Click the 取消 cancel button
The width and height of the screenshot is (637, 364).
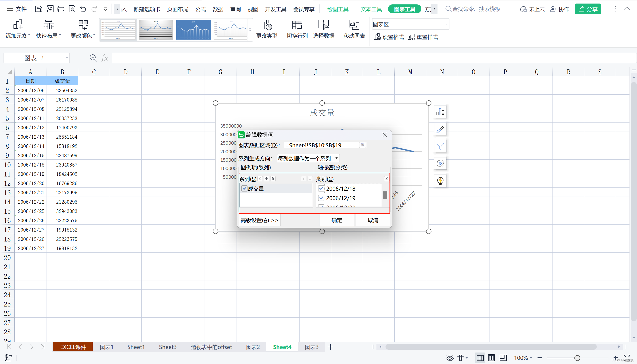373,220
